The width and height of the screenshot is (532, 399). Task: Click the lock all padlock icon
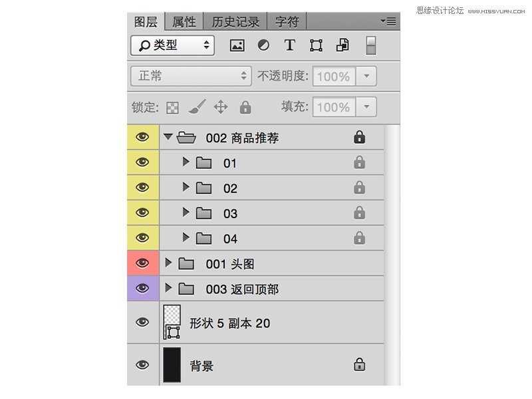point(245,107)
